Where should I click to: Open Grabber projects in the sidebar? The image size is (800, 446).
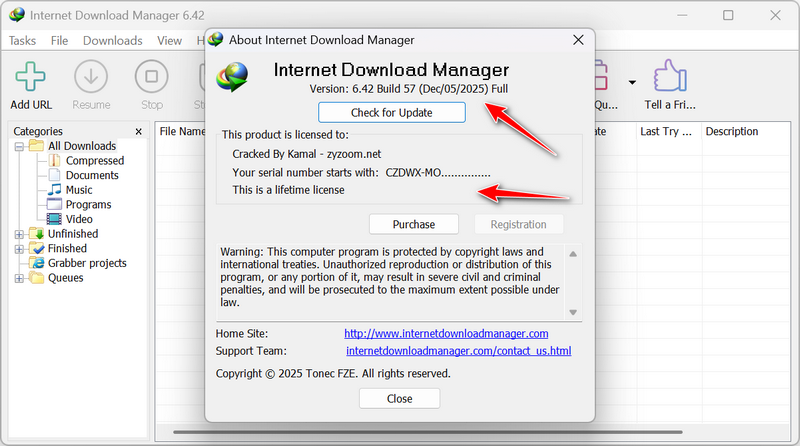tap(87, 263)
